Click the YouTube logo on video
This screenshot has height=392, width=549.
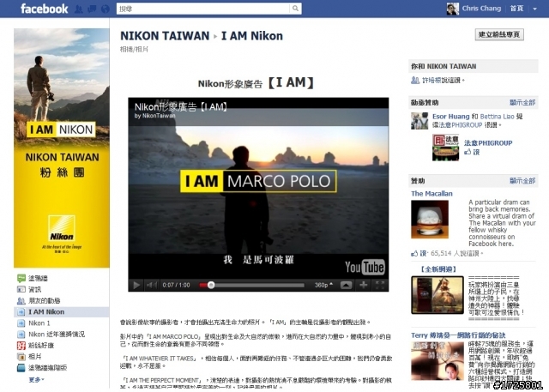365,267
